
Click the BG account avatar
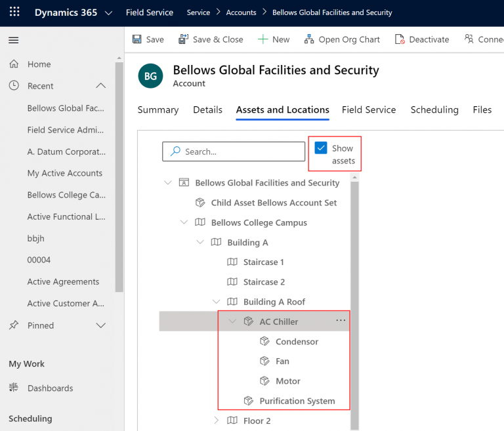point(150,76)
